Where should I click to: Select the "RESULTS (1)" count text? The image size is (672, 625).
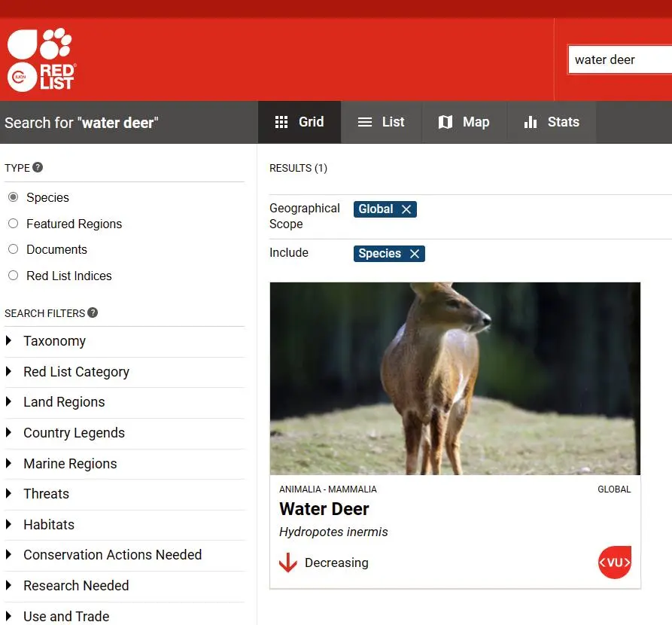click(298, 168)
